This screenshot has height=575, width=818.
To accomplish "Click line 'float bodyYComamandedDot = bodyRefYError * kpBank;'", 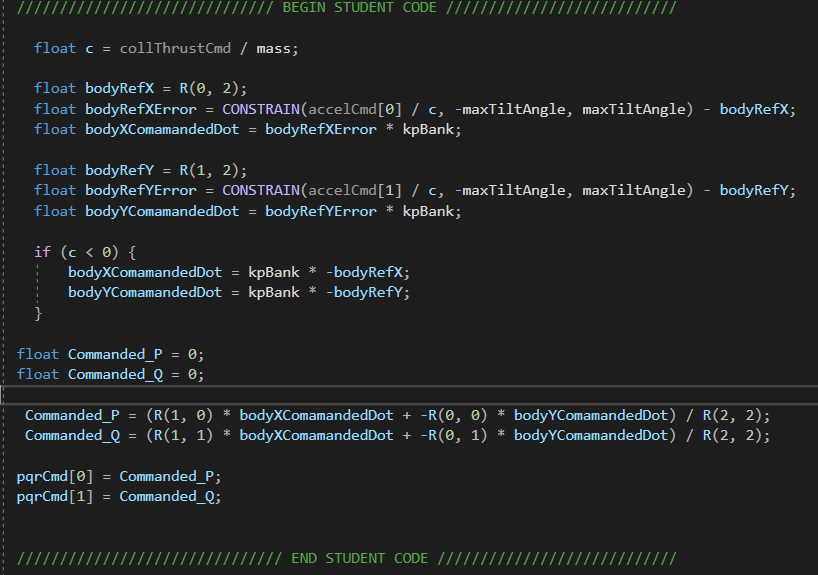I will click(248, 211).
